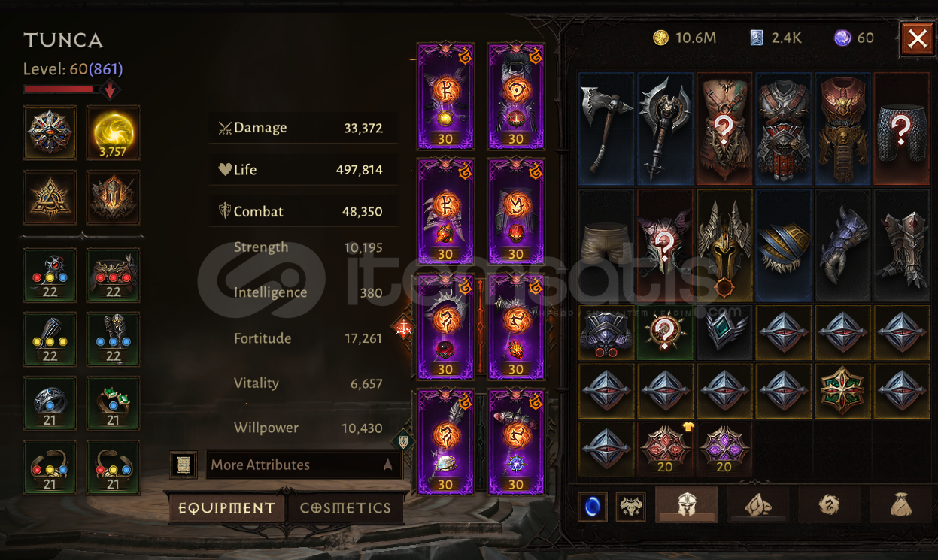Open the Equipment tab
938x560 pixels.
click(x=226, y=508)
